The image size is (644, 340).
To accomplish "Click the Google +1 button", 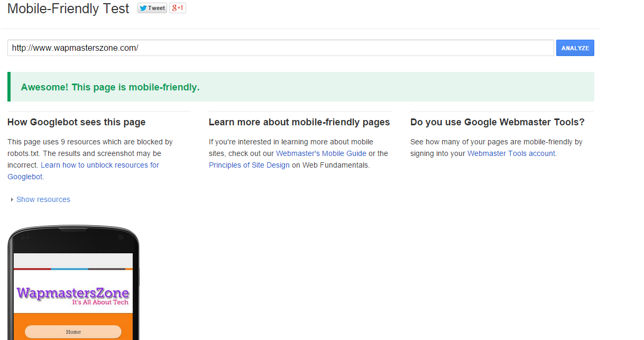I will point(178,8).
